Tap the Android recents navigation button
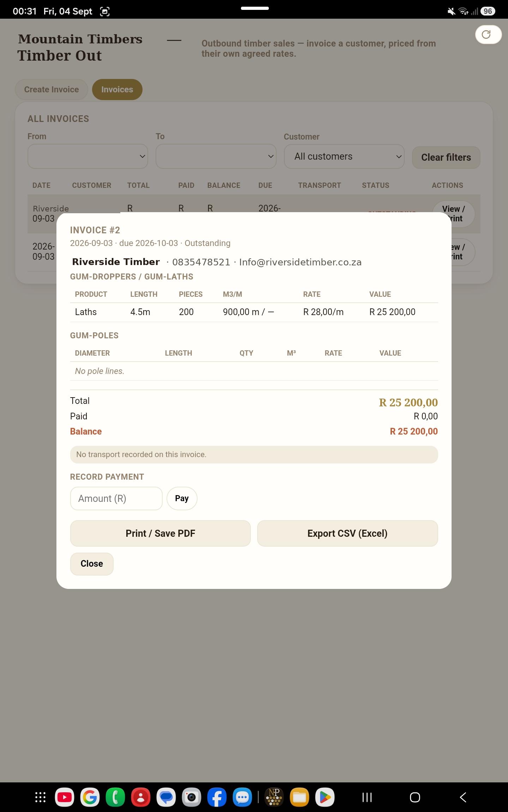508x812 pixels. point(367,797)
